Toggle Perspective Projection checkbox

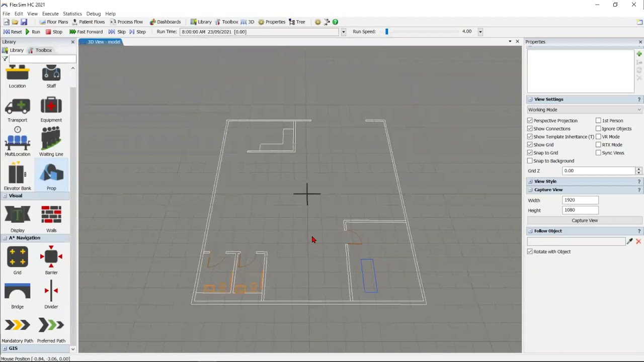pos(530,121)
